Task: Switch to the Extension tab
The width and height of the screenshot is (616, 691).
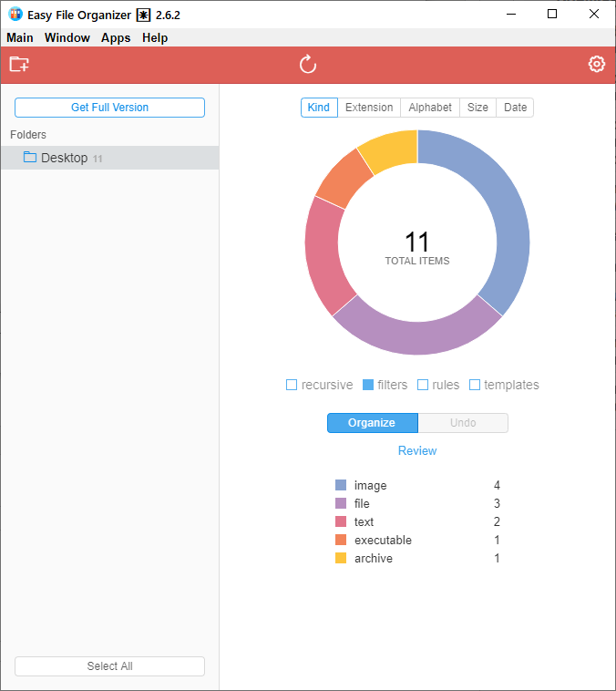Action: tap(369, 108)
